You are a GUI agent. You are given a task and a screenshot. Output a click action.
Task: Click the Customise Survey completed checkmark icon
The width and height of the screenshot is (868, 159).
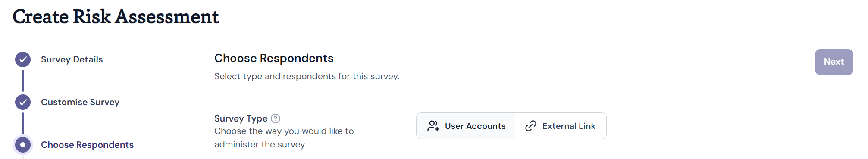(x=23, y=102)
